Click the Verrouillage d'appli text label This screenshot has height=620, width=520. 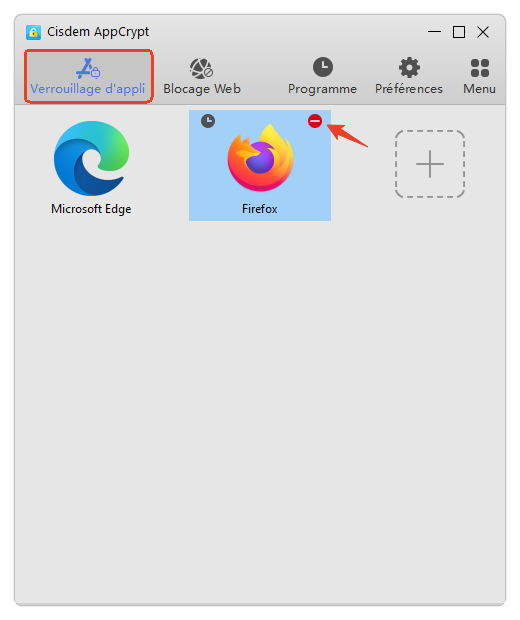(88, 89)
